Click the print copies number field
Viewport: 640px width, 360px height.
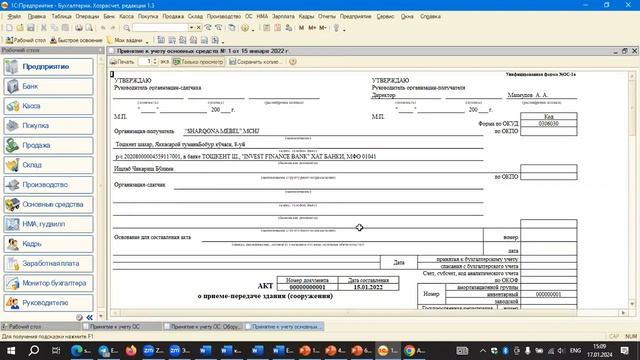(x=145, y=62)
